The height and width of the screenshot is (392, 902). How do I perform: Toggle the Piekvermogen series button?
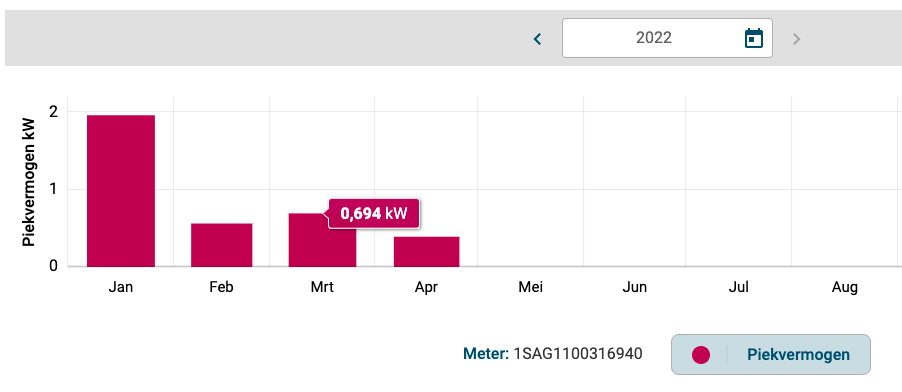771,355
